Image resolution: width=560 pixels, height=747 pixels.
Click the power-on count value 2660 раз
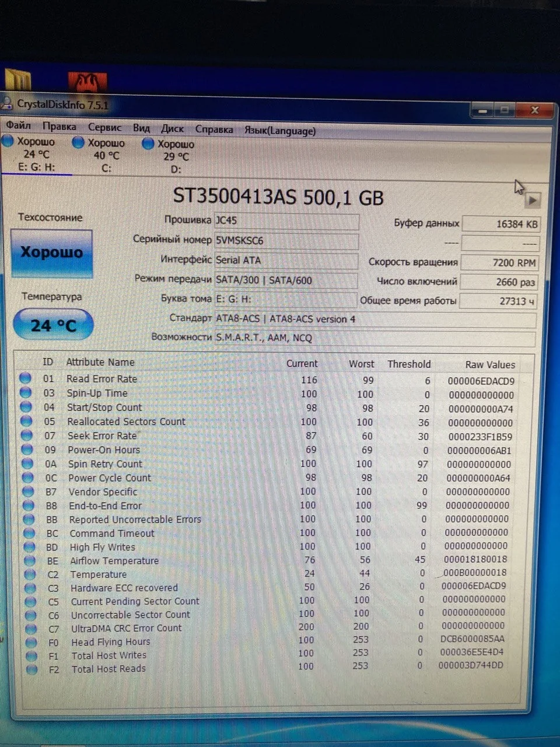click(499, 282)
